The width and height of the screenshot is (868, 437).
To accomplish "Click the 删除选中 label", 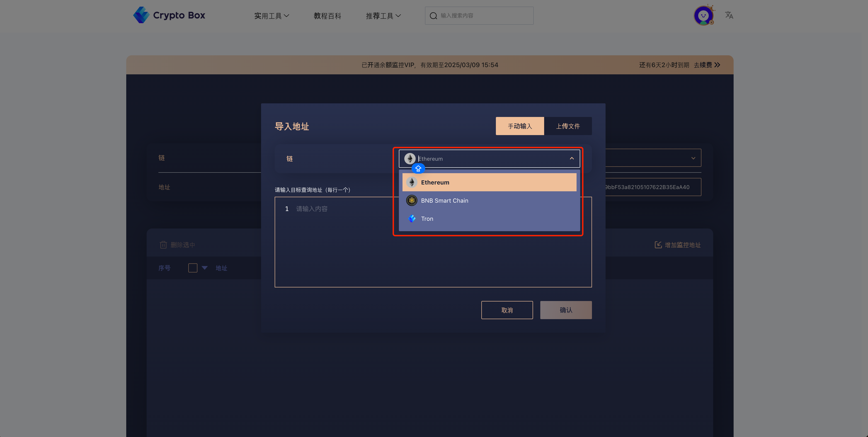I will pos(183,245).
